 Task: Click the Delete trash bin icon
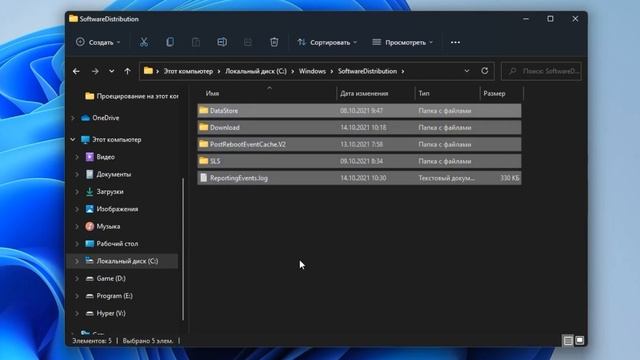point(274,42)
